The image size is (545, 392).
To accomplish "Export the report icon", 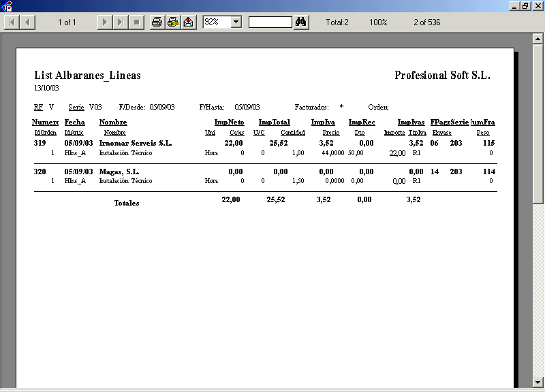I will coord(189,22).
